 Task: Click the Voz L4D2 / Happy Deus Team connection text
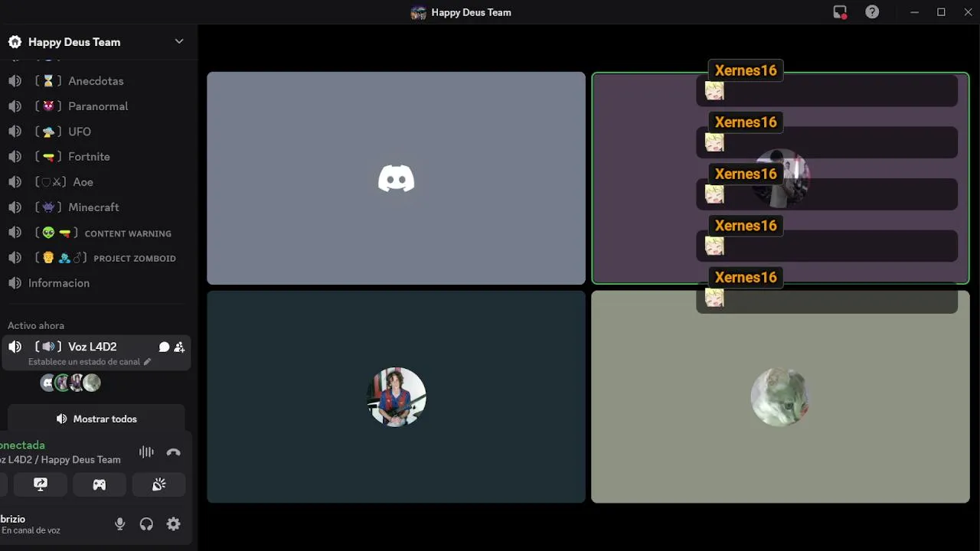pyautogui.click(x=60, y=460)
